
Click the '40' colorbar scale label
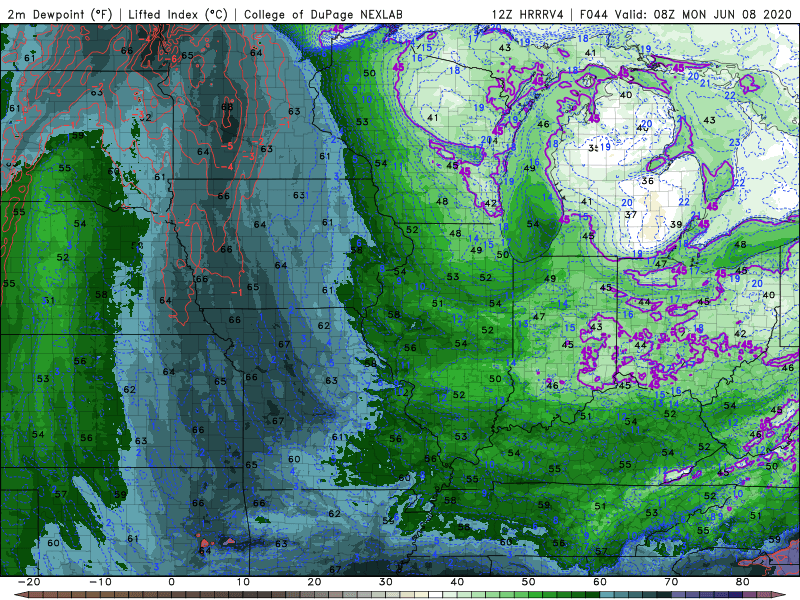coord(457,582)
